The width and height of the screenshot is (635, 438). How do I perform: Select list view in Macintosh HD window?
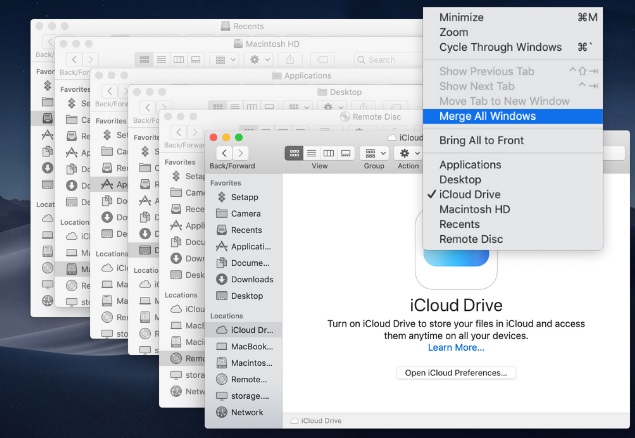click(161, 60)
